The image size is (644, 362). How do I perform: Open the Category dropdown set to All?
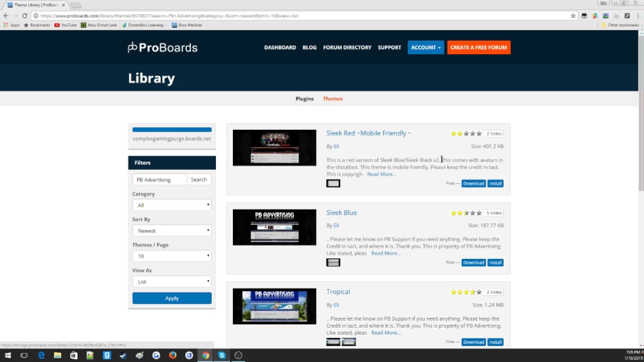[172, 205]
